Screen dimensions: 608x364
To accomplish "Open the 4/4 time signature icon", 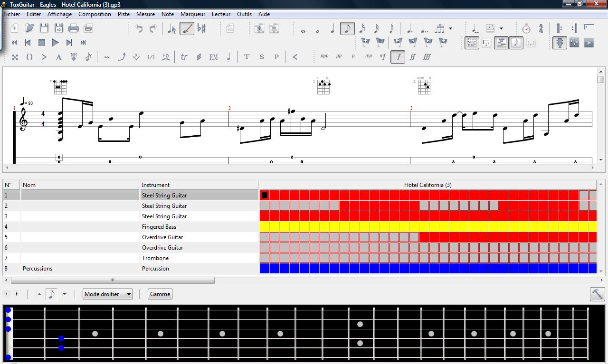I will (x=541, y=28).
